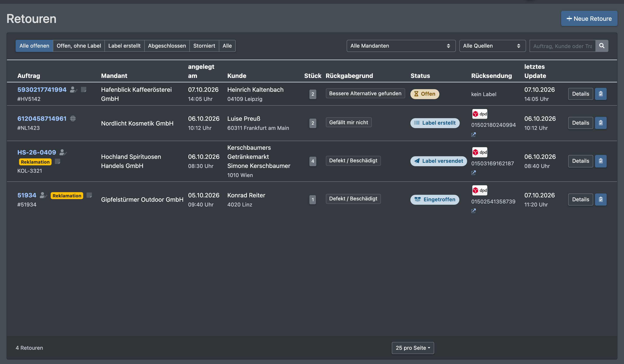Open the Alle Quellen dropdown

[492, 46]
